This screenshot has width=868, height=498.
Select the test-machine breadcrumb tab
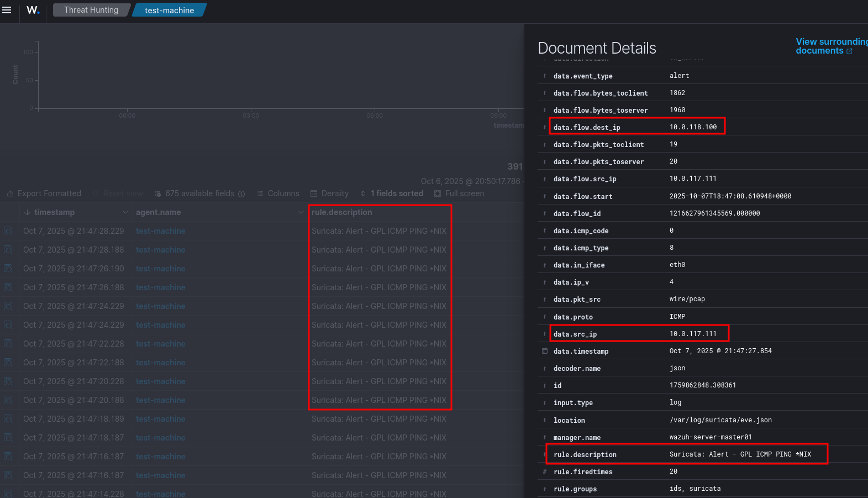(169, 10)
